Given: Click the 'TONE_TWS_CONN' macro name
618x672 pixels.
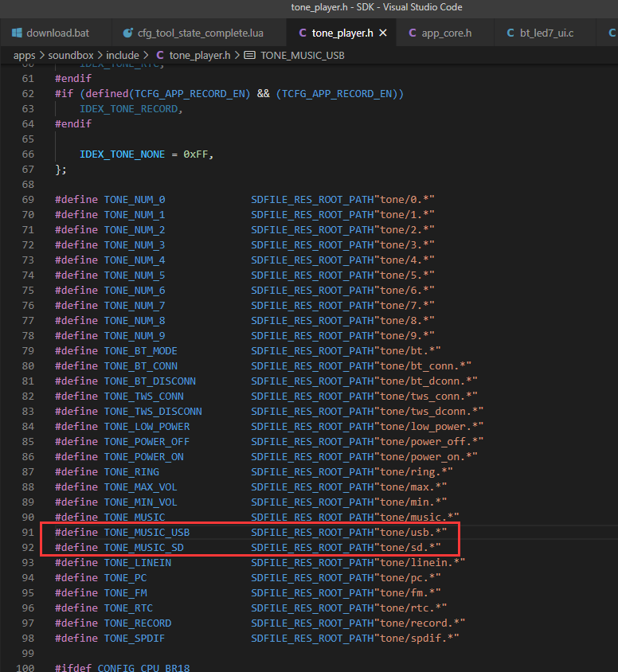Looking at the screenshot, I should click(x=144, y=397).
